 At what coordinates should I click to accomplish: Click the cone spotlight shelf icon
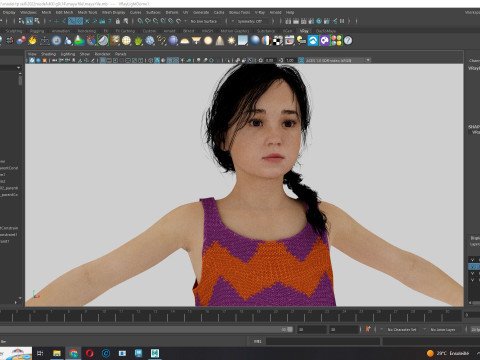(x=220, y=41)
